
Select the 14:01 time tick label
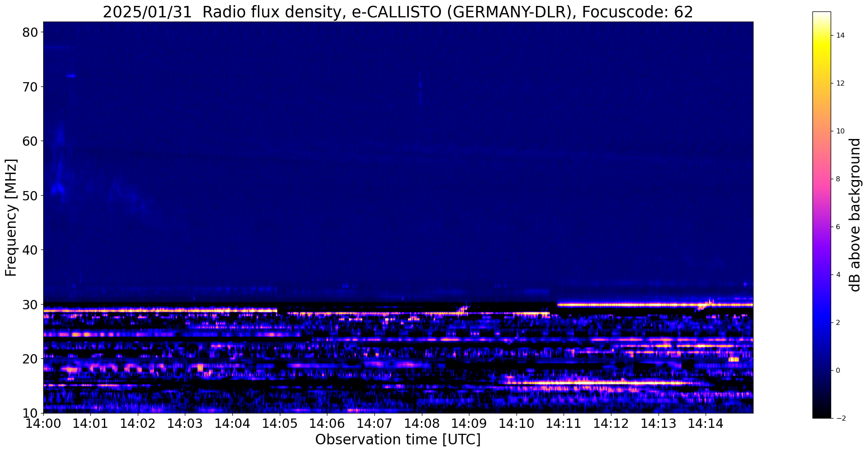pyautogui.click(x=90, y=424)
